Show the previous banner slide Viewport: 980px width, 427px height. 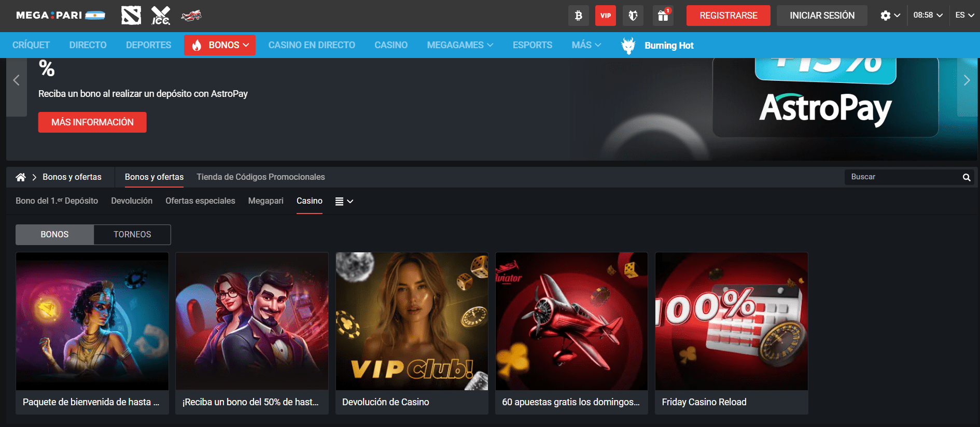pos(17,80)
